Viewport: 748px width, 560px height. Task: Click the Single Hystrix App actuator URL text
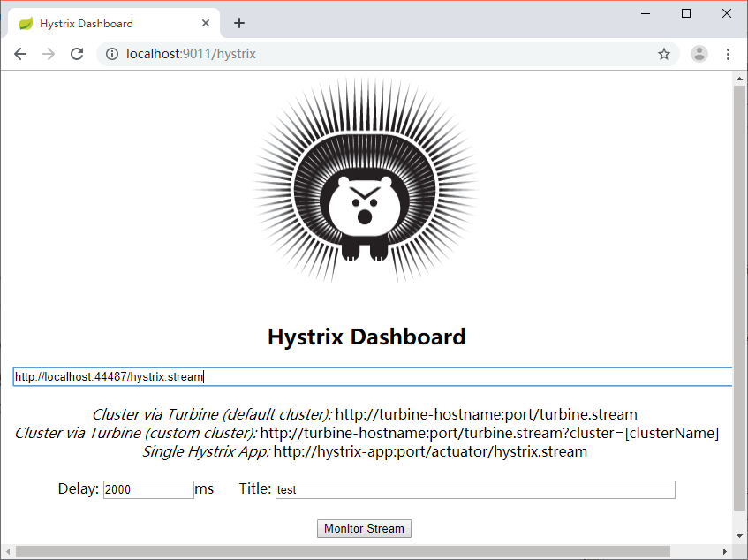pos(430,451)
